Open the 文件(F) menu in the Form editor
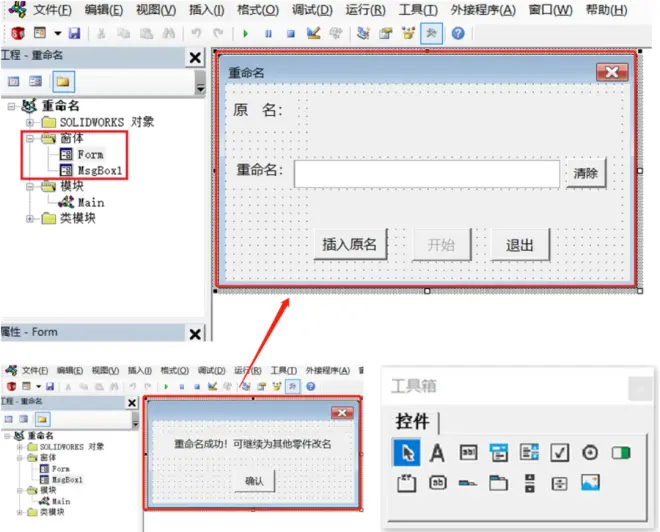The height and width of the screenshot is (532, 660). coord(52,10)
